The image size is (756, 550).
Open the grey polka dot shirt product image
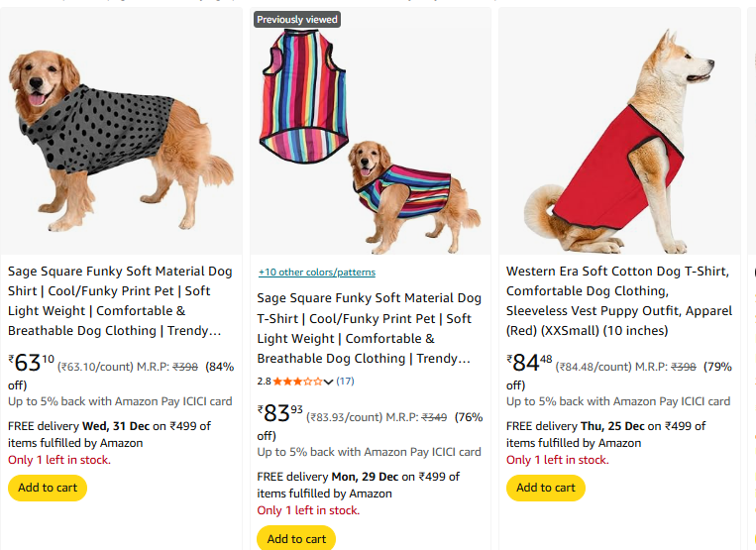pyautogui.click(x=121, y=129)
